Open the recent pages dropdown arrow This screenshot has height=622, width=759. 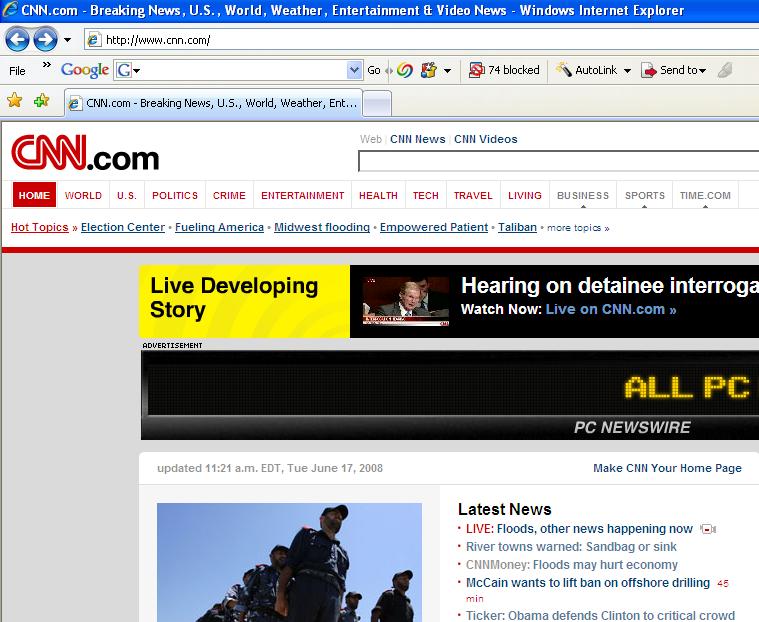click(68, 40)
